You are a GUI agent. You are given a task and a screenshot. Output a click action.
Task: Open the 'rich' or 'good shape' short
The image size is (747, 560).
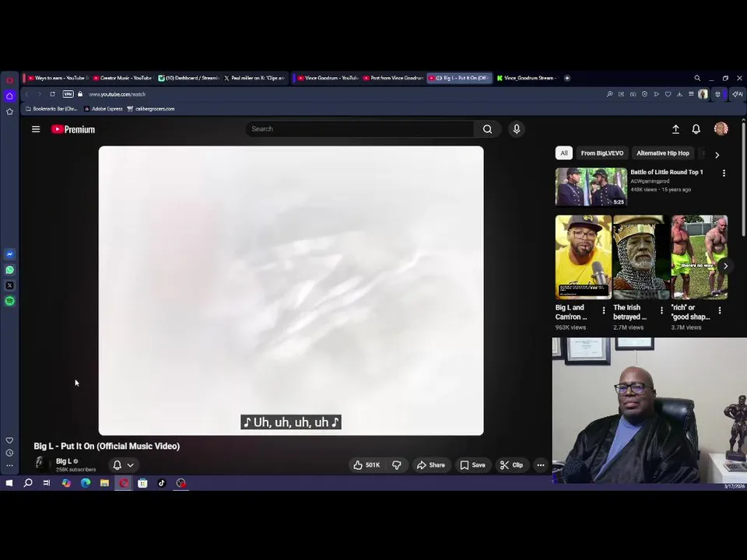pyautogui.click(x=699, y=257)
